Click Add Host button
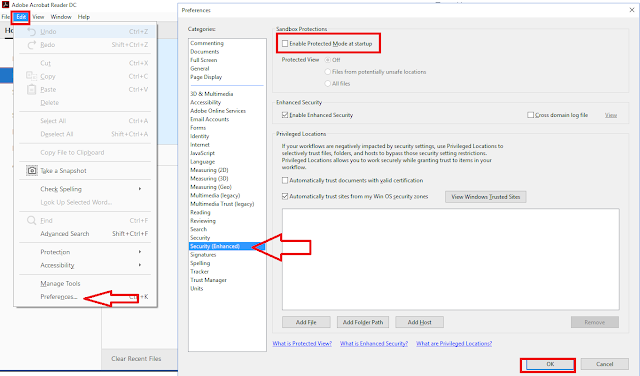Screen dimensions: 640x376 [x=419, y=322]
